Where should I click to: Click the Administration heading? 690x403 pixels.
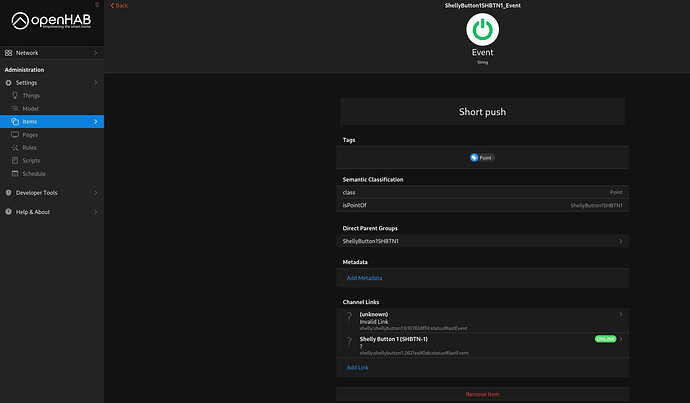tap(24, 70)
